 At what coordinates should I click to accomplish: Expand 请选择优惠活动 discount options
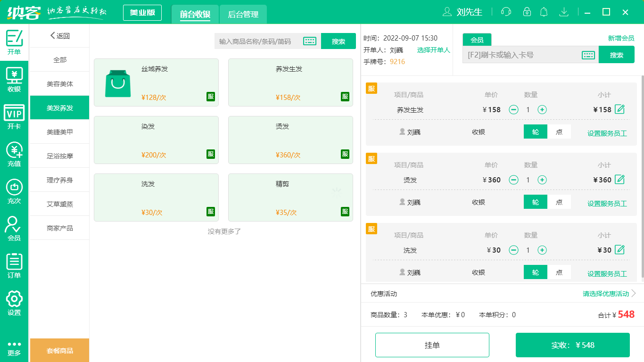605,293
